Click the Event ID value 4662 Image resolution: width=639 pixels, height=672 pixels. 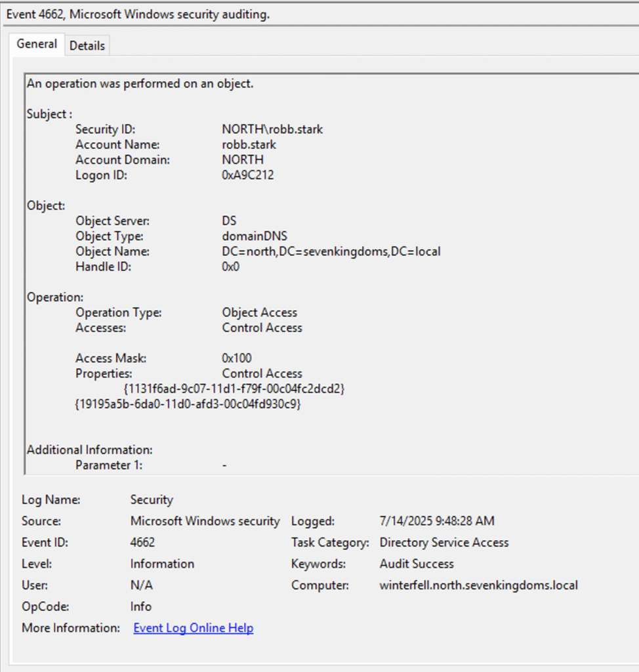coord(142,542)
